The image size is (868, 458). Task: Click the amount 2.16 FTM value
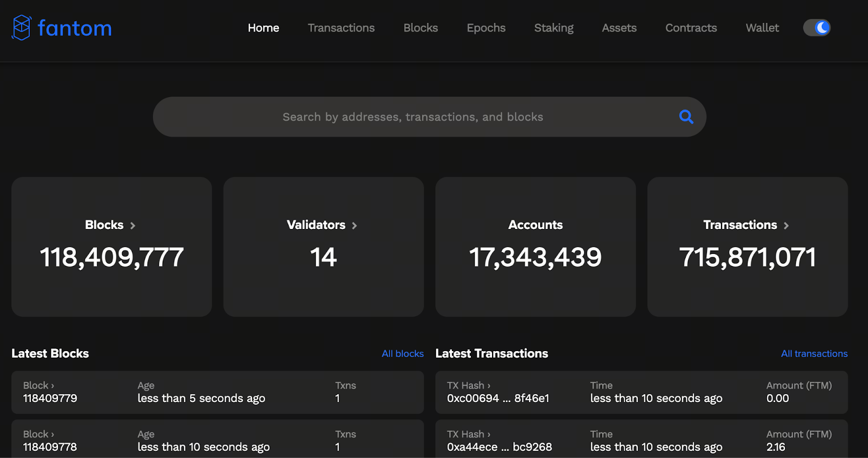click(x=776, y=447)
